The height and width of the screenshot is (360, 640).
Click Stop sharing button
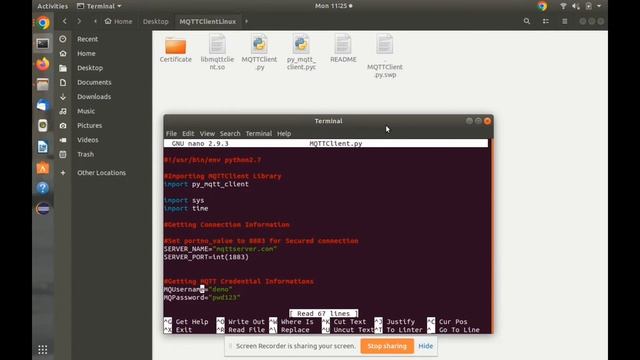click(387, 346)
